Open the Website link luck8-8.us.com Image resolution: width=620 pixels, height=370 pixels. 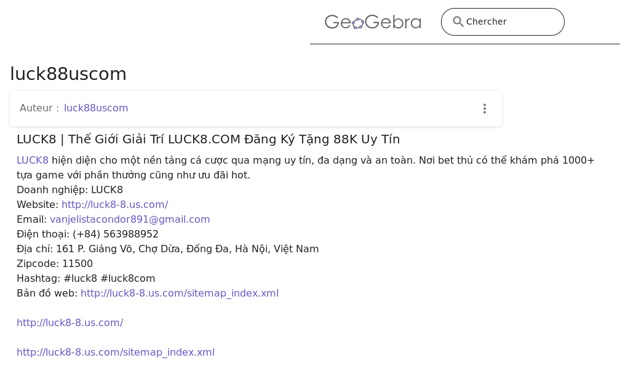[115, 204]
